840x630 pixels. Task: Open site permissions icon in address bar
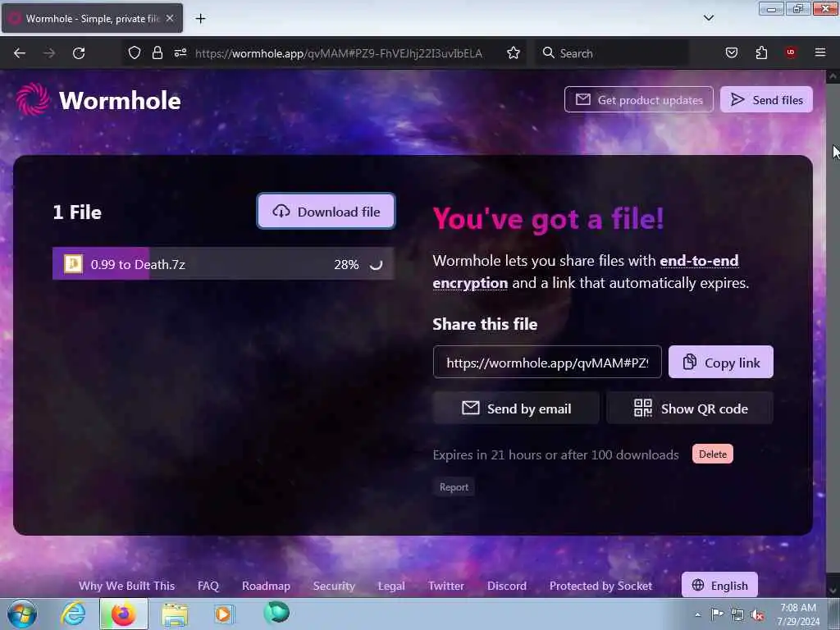pyautogui.click(x=180, y=52)
